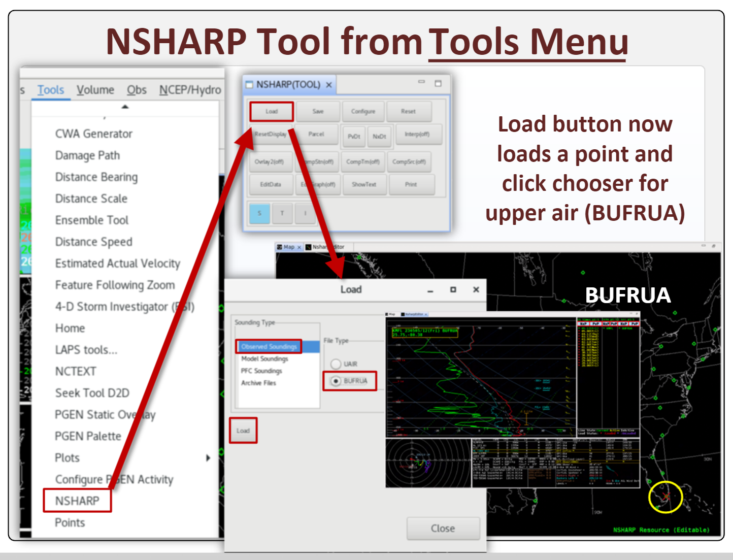Click Save in NSHARP(TOOL) panel
The height and width of the screenshot is (560, 733).
pos(318,111)
